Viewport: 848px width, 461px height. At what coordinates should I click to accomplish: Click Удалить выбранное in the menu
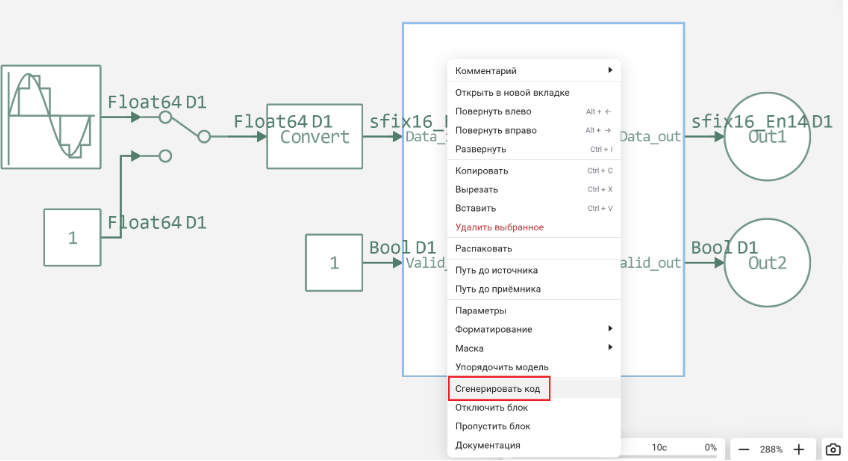[x=500, y=227]
